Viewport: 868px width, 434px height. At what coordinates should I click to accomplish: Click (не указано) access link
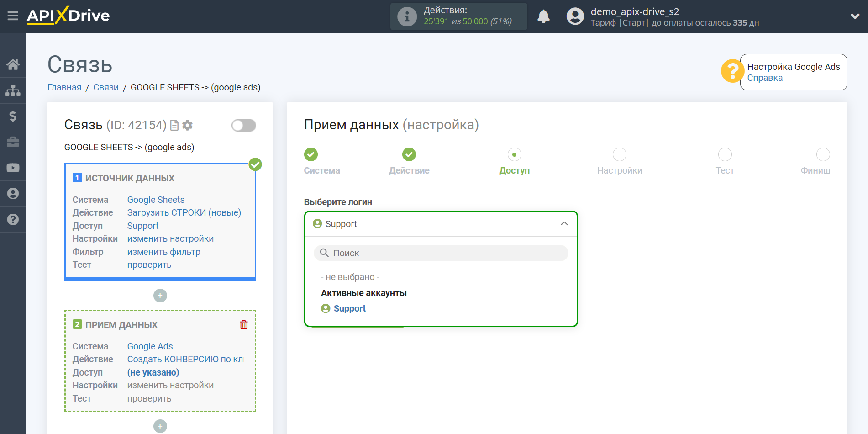click(153, 372)
